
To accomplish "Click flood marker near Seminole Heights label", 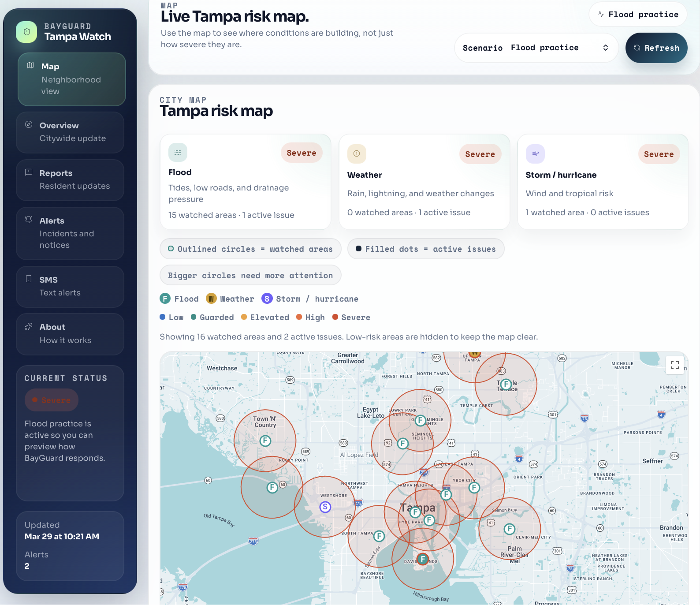I will click(403, 444).
